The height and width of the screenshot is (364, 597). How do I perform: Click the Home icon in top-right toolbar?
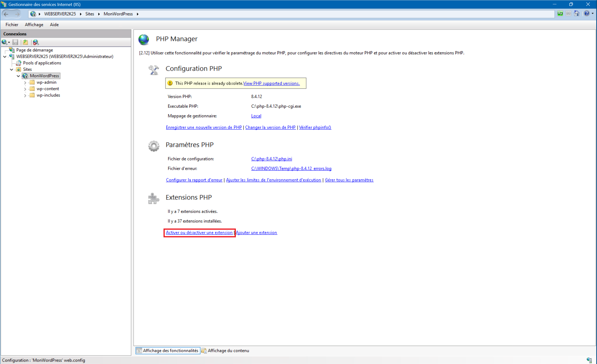pos(576,14)
